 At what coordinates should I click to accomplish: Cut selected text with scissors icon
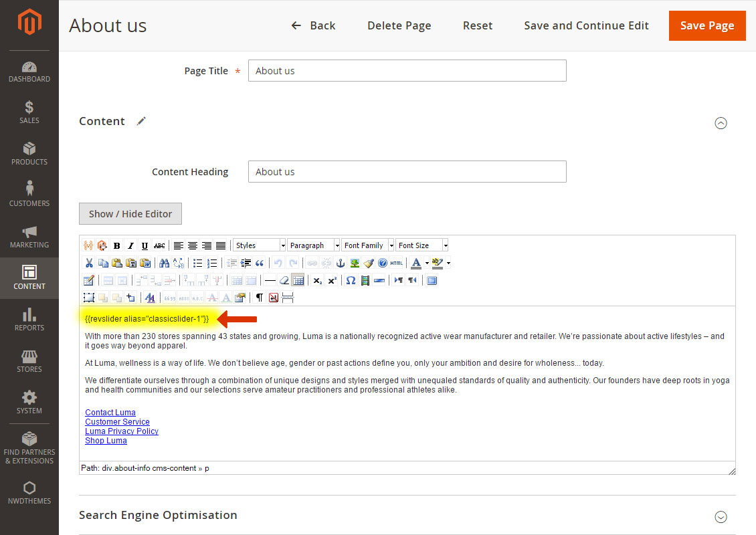tap(89, 263)
